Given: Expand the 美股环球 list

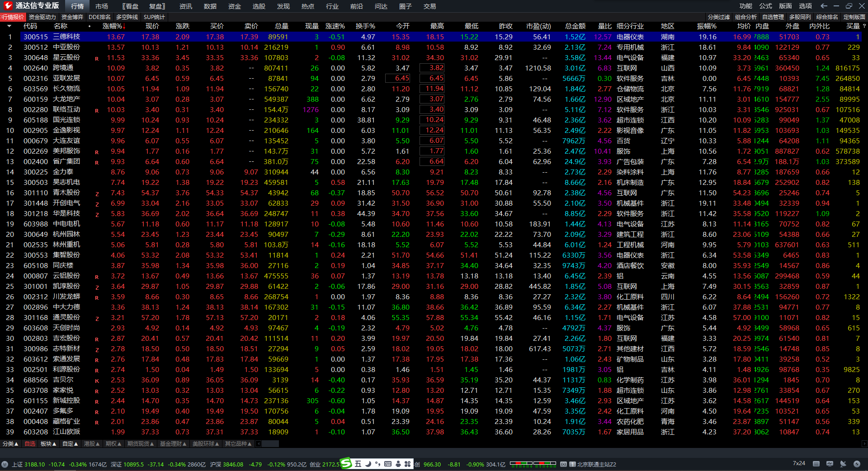Looking at the screenshot, I should tap(206, 444).
